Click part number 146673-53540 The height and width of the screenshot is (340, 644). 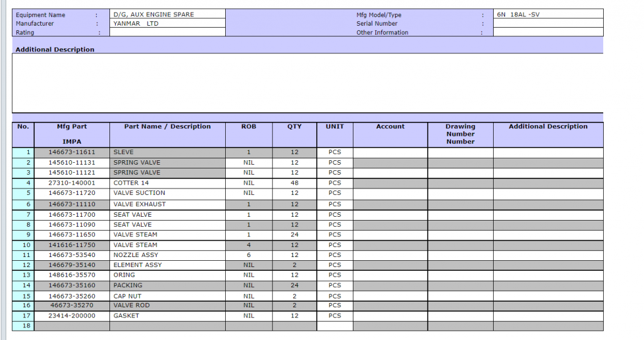72,255
